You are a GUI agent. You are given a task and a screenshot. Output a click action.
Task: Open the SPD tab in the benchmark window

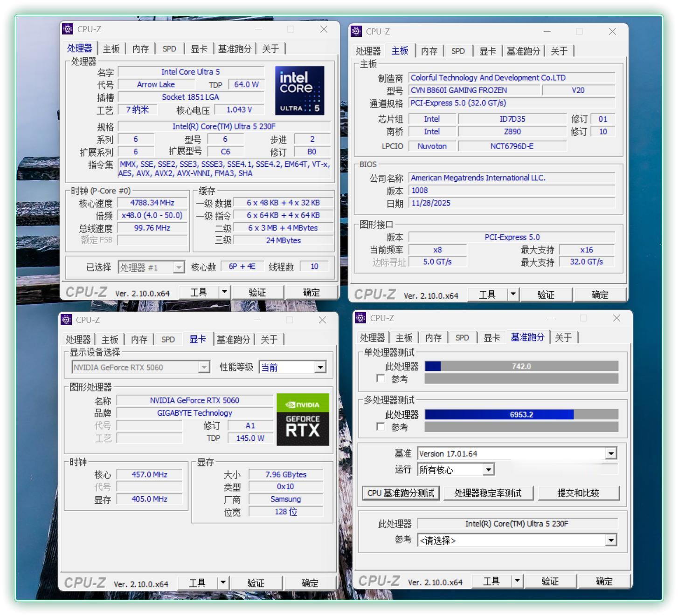(x=462, y=338)
